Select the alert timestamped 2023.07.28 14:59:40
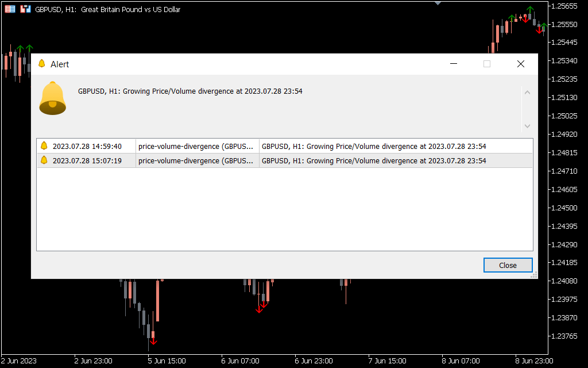The image size is (588, 368). coord(87,146)
